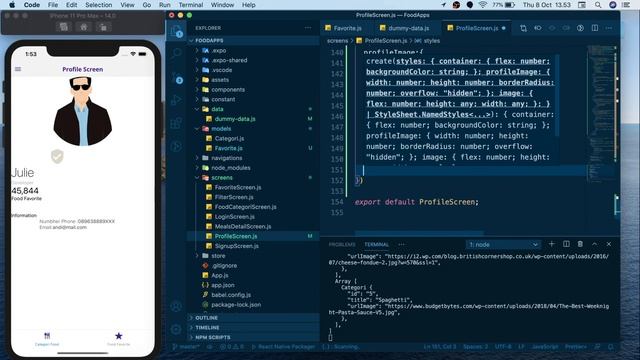Click 'Spaces: 2' indentation in status bar

tap(475, 347)
